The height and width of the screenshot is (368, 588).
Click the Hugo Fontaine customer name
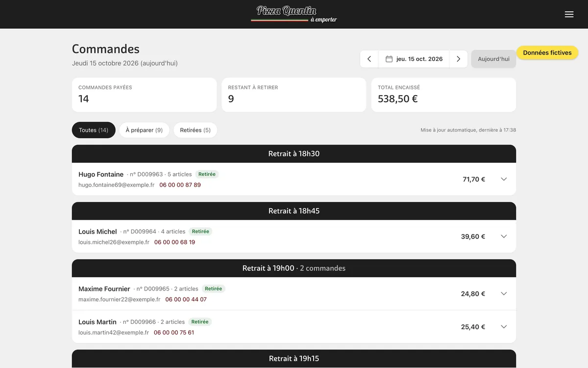tap(101, 174)
